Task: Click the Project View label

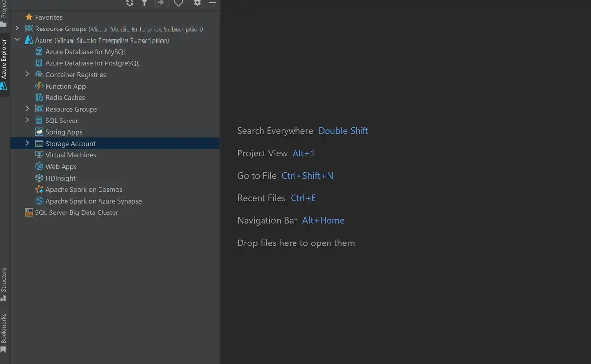Action: tap(263, 153)
